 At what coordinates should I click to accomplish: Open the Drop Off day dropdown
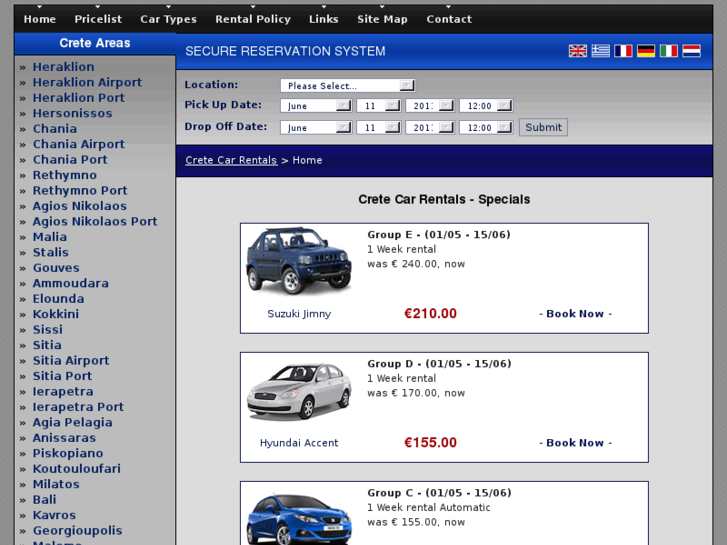coord(378,128)
